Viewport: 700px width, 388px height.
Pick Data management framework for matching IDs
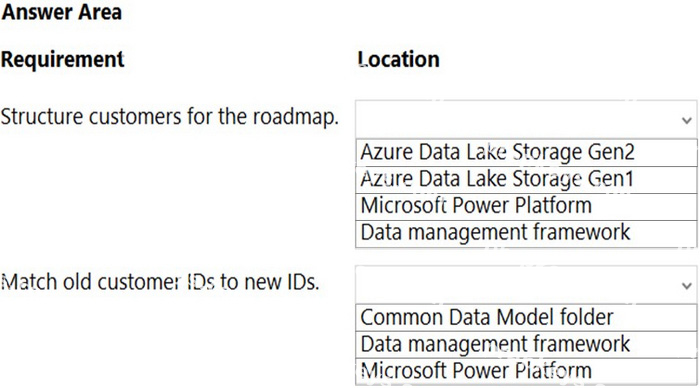point(526,344)
